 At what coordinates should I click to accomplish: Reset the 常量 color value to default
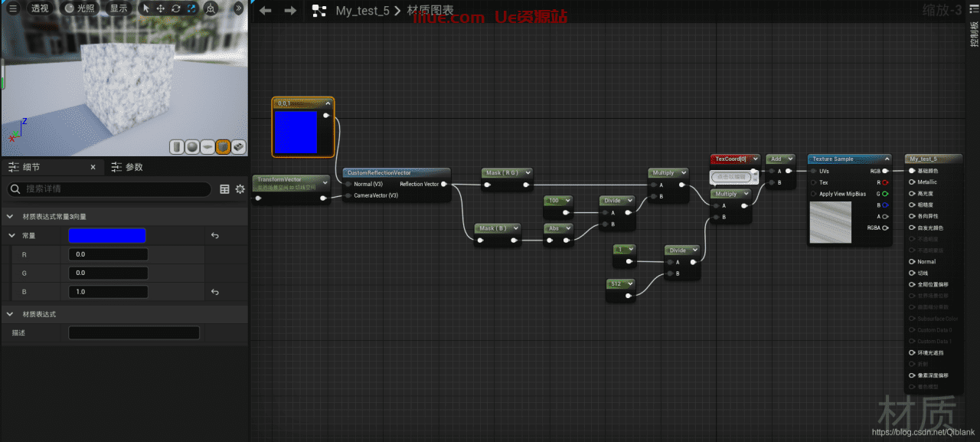pyautogui.click(x=214, y=236)
